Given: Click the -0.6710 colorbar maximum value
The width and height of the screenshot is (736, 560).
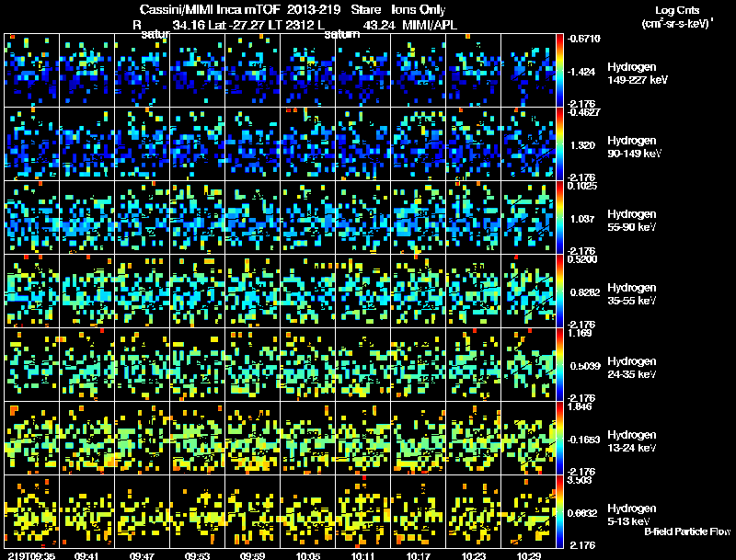Looking at the screenshot, I should (584, 39).
